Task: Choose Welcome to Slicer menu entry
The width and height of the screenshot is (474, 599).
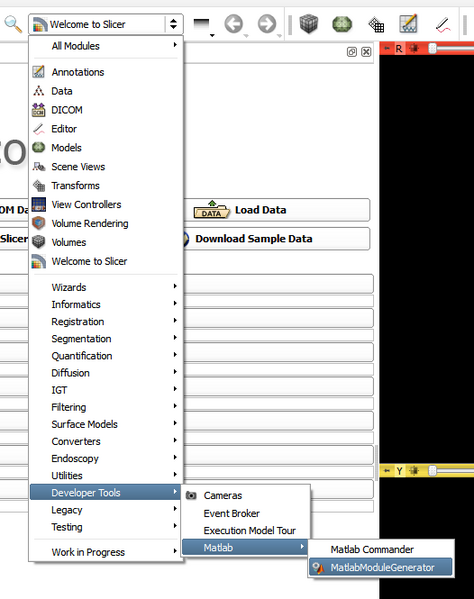Action: 106,261
